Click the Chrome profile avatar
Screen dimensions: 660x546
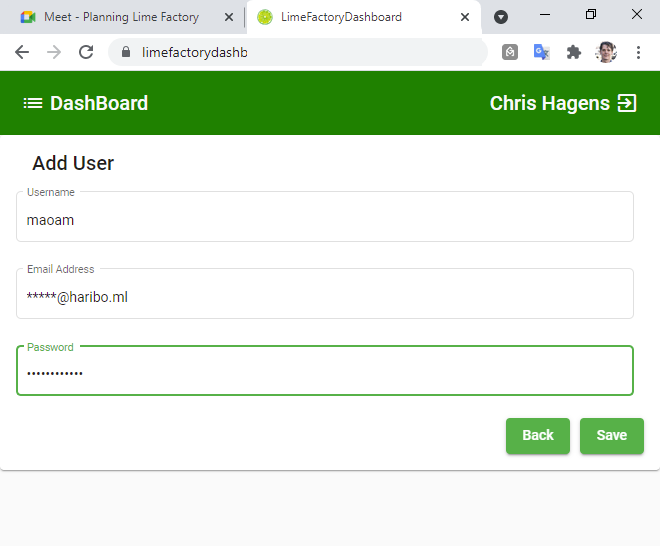(x=606, y=52)
